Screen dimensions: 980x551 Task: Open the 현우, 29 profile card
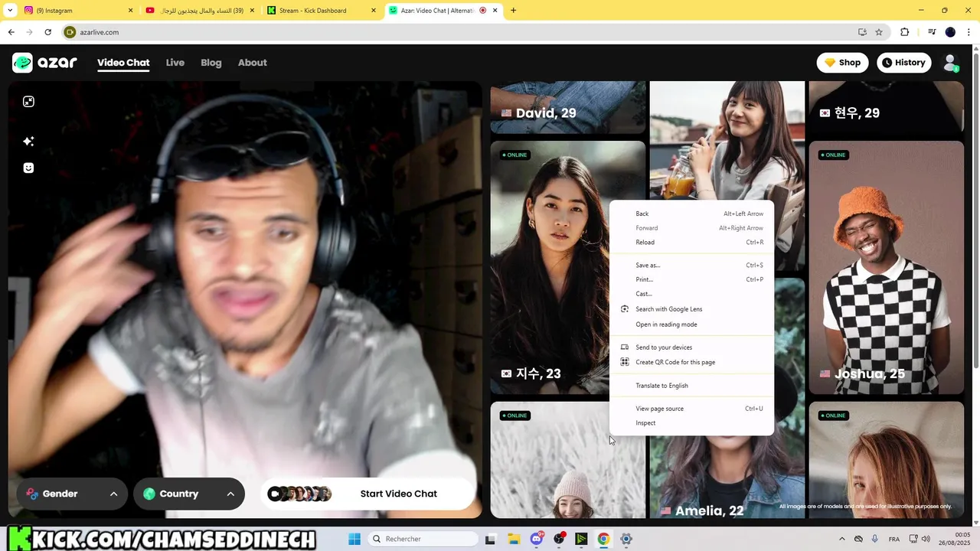[886, 107]
